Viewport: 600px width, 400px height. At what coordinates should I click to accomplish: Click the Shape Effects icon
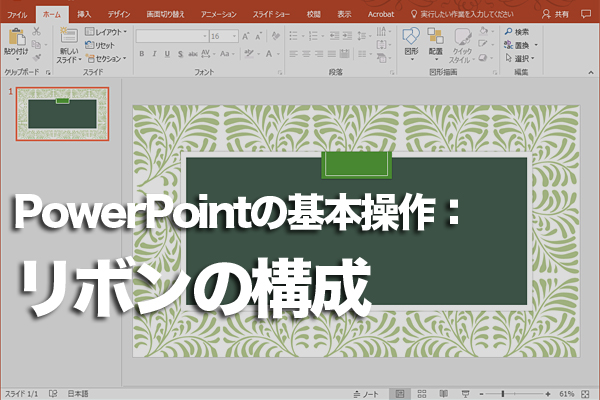[483, 58]
